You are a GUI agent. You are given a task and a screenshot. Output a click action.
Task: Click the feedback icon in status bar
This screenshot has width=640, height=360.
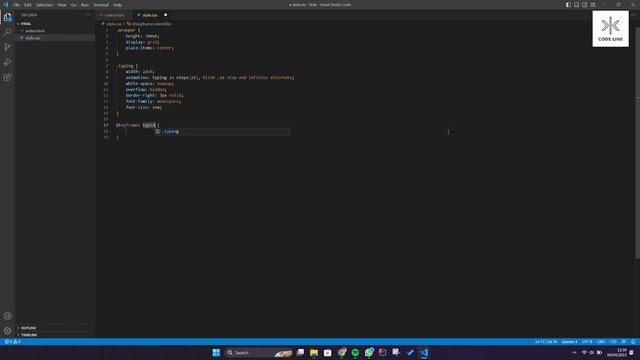click(x=624, y=342)
